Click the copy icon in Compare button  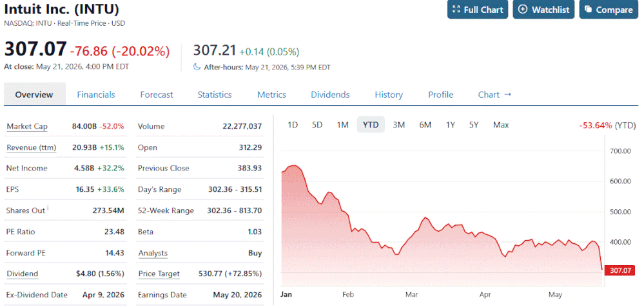pyautogui.click(x=588, y=10)
